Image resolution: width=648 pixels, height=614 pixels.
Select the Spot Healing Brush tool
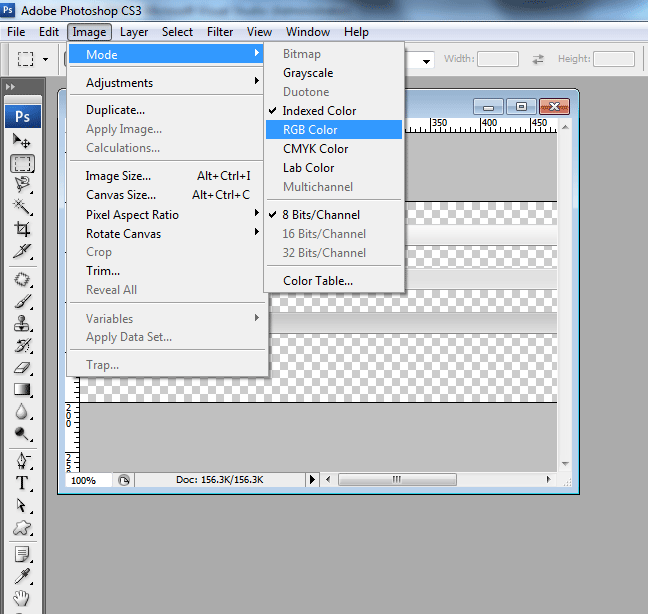22,280
